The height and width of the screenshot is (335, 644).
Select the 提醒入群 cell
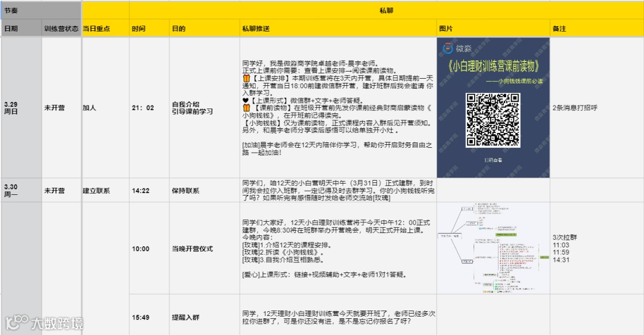click(205, 315)
